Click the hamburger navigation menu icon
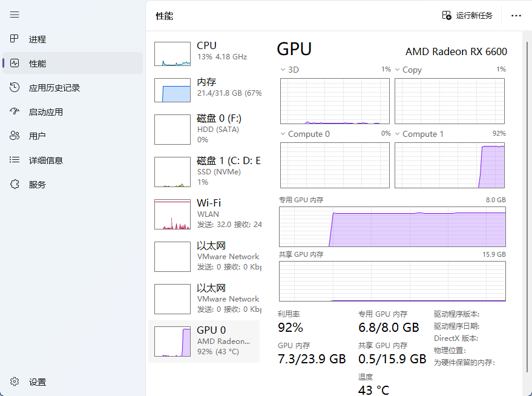This screenshot has width=532, height=396. [x=15, y=15]
